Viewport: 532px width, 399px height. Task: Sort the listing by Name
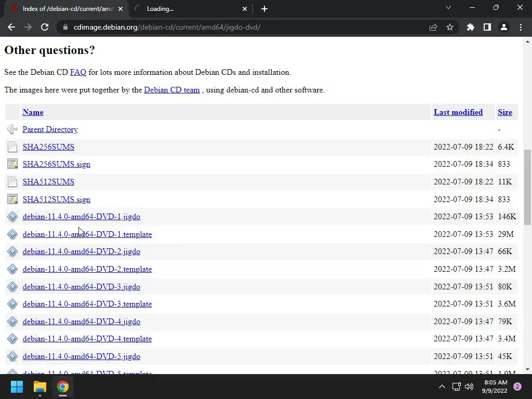33,112
